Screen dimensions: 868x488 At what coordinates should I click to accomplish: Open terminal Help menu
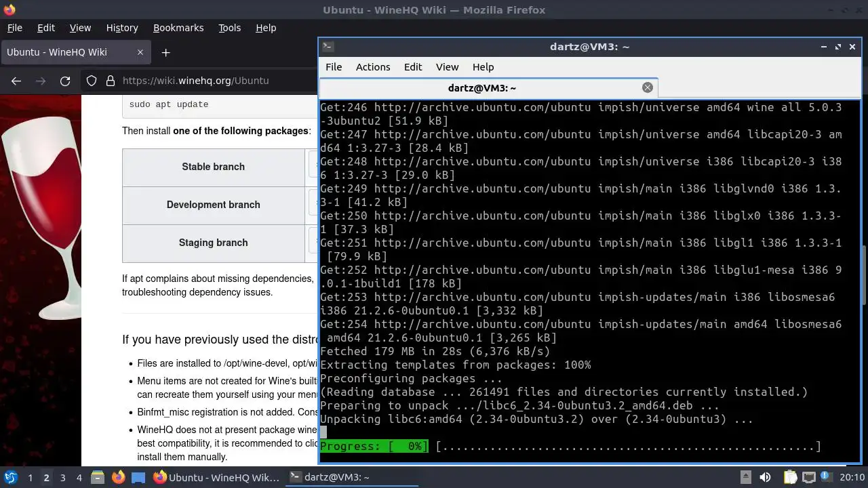point(483,67)
